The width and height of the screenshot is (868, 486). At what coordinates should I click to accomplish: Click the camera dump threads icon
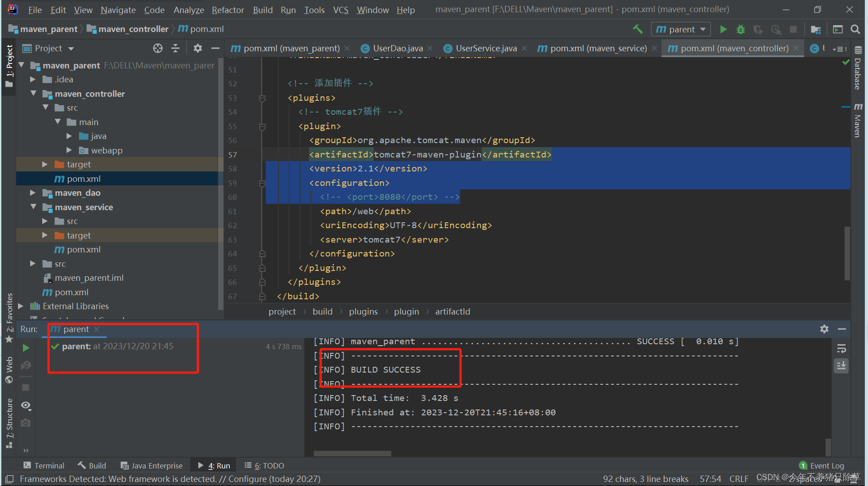point(26,423)
